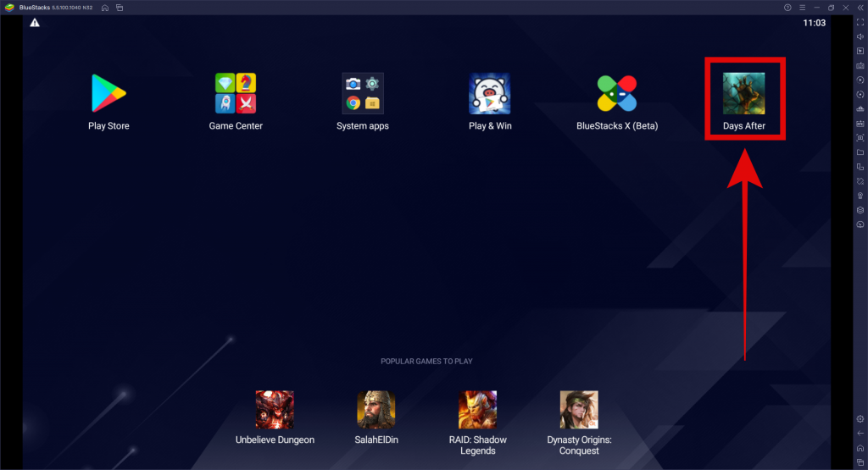Viewport: 868px width, 470px height.
Task: Click the install APK icon in sidebar
Action: pyautogui.click(x=860, y=124)
